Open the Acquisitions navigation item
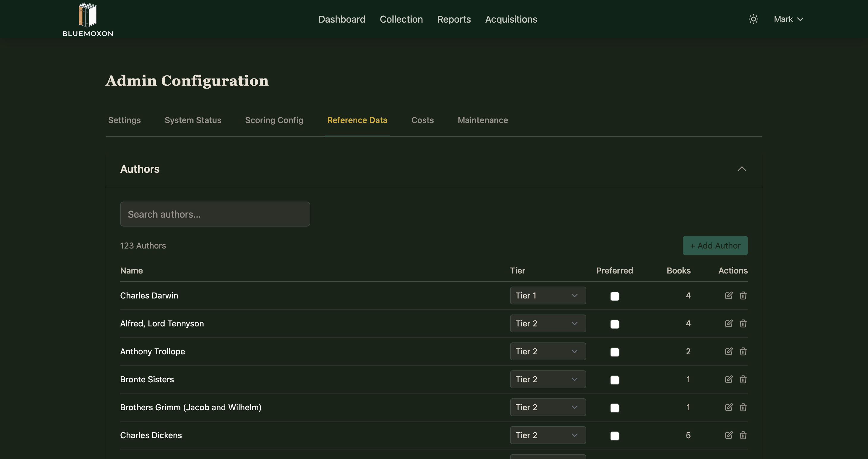 tap(511, 19)
